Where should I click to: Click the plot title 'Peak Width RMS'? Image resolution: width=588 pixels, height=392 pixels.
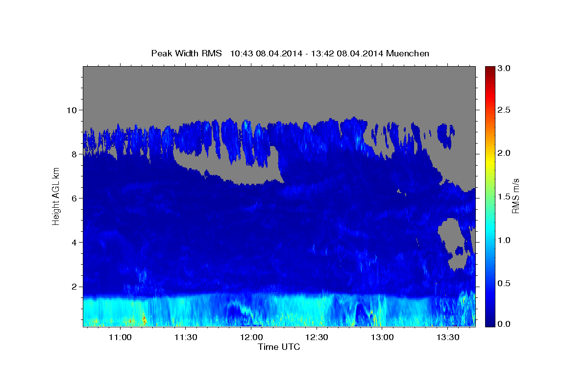pyautogui.click(x=186, y=53)
